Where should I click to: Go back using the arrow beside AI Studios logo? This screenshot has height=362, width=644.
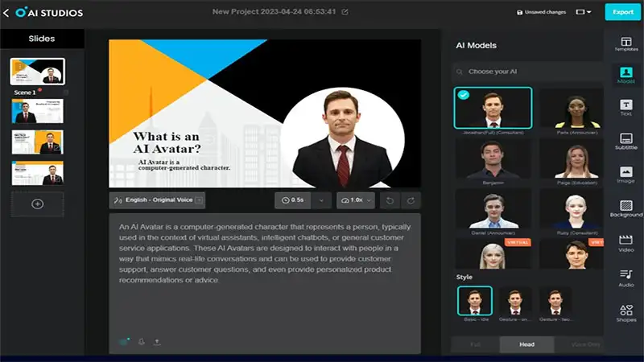pos(6,13)
